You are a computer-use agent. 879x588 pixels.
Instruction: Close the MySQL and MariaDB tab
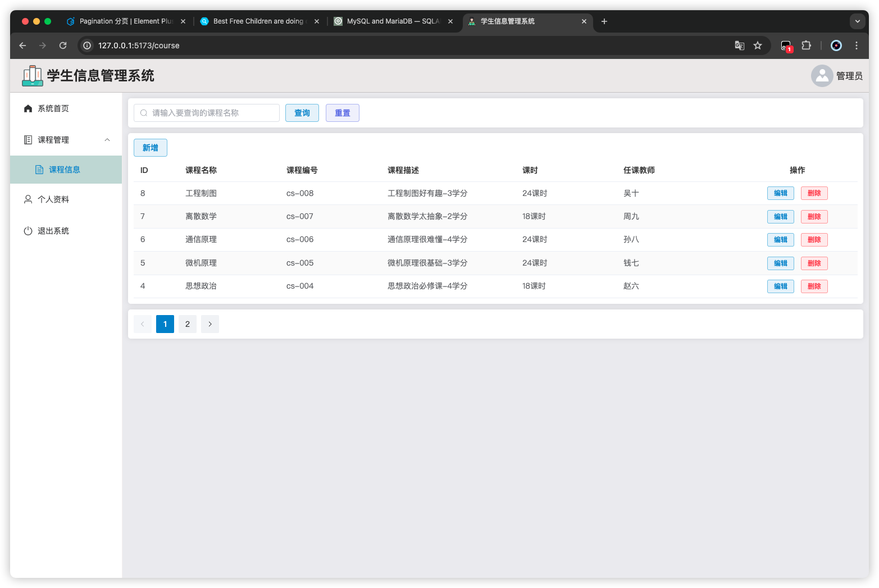(x=450, y=21)
